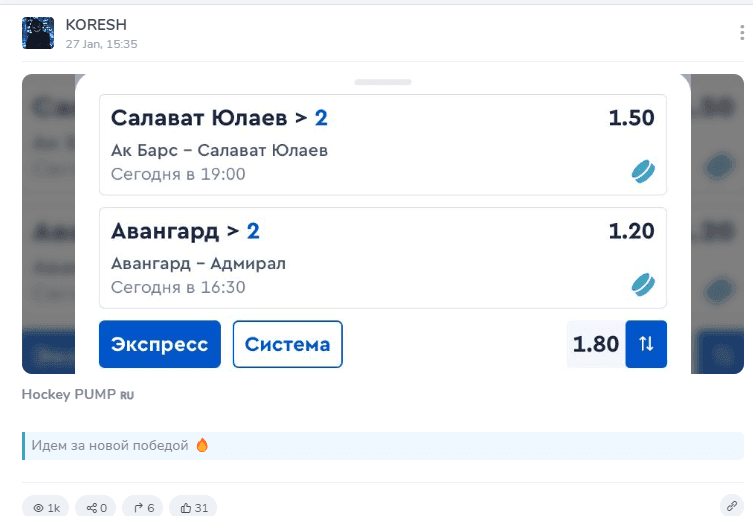Screen dimensions: 753x516
Task: Click the KORESH author name
Action: tap(96, 25)
